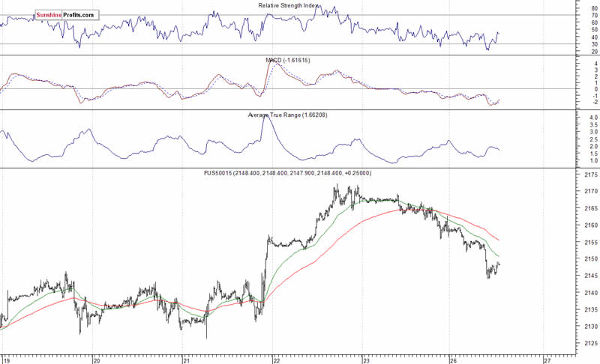Click the 2165 price axis label
The height and width of the screenshot is (364, 600).
(591, 208)
